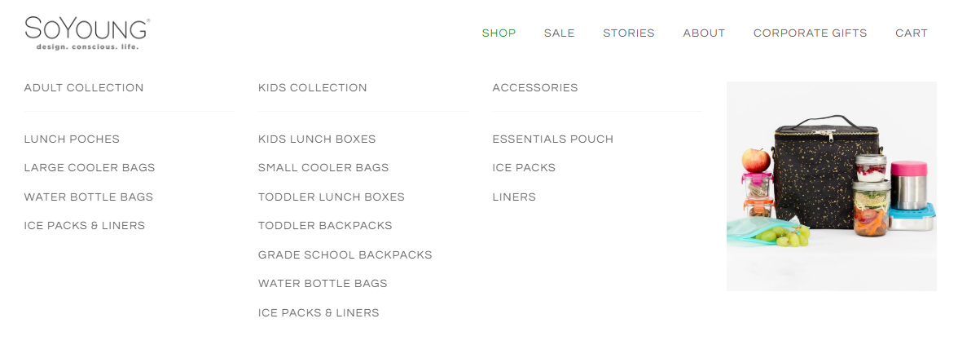Open Large Cooler Bags under Adult Collection

(90, 168)
